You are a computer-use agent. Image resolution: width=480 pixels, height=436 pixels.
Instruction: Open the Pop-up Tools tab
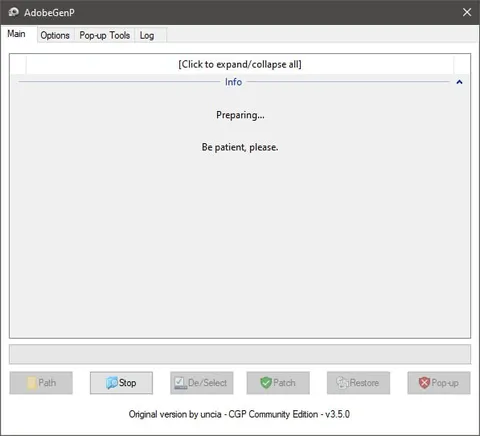click(x=104, y=35)
